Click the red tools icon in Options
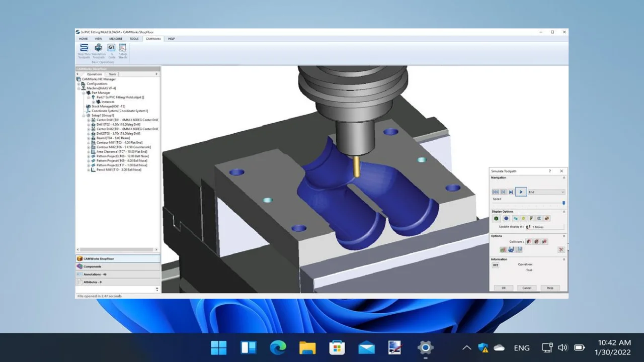The width and height of the screenshot is (644, 362). tap(561, 250)
